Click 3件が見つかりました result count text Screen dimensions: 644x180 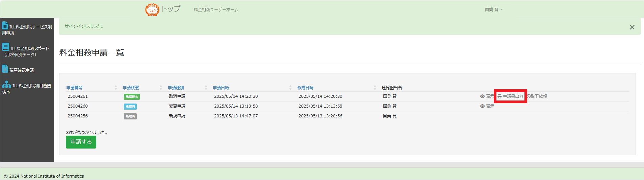click(86, 133)
